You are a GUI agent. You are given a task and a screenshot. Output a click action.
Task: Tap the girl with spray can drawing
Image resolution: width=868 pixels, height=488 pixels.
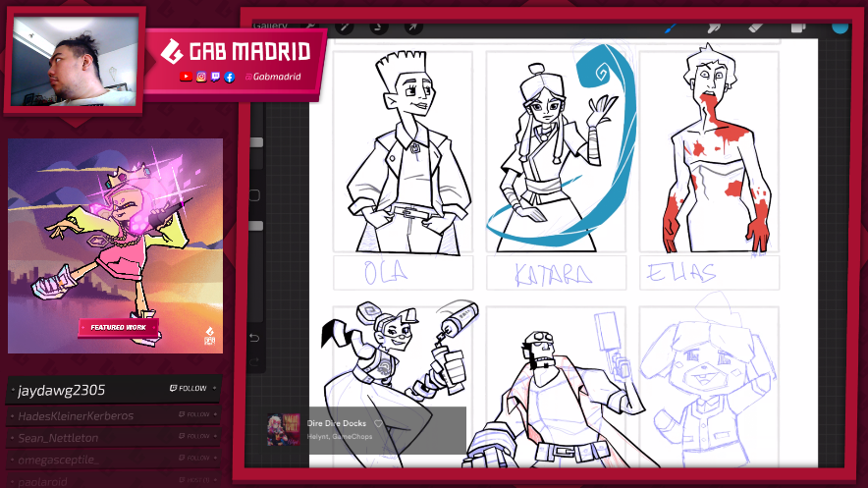399,385
